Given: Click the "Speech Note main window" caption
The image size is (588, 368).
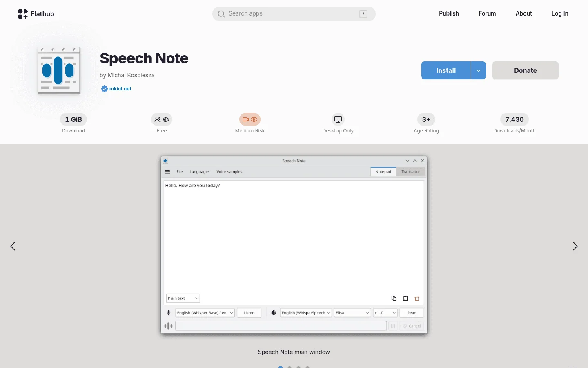Looking at the screenshot, I should point(294,352).
